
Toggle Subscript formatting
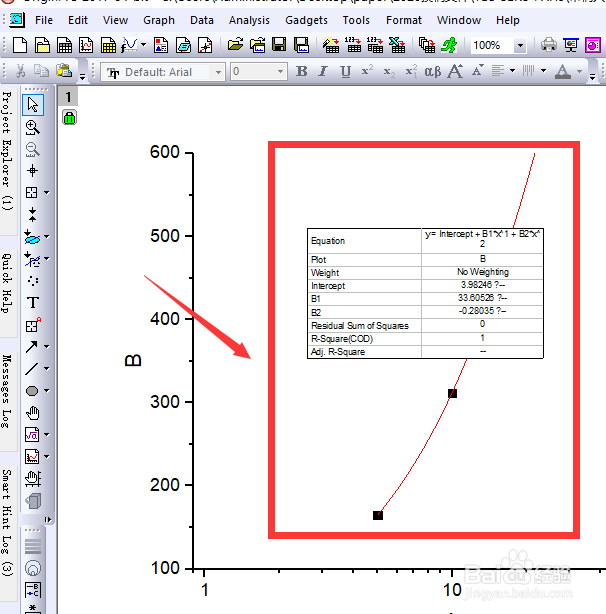click(x=389, y=72)
